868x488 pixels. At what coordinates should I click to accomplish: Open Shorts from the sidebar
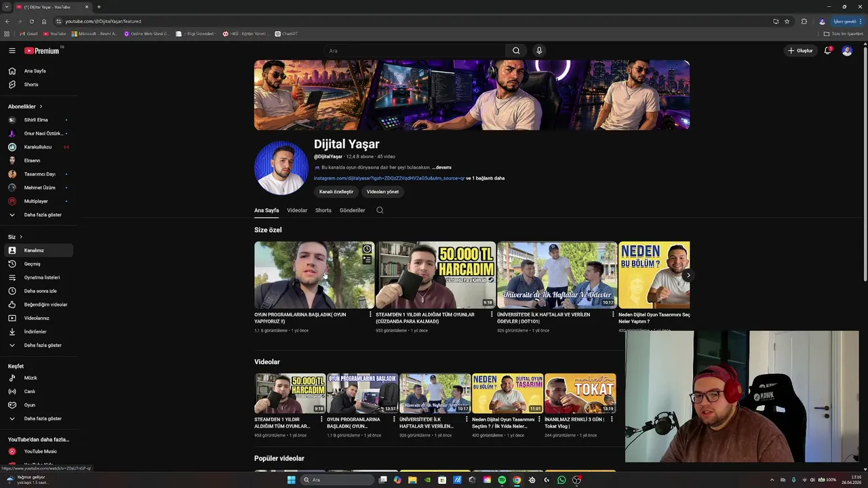pos(39,85)
